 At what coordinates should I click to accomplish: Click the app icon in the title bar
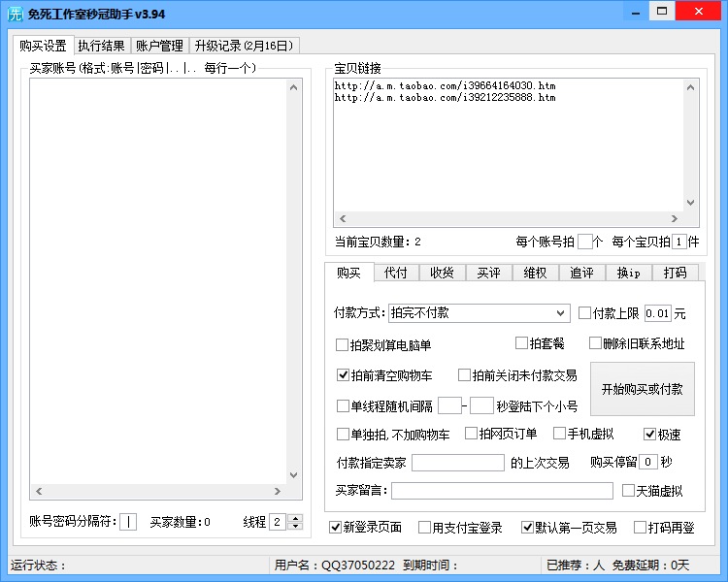click(15, 14)
